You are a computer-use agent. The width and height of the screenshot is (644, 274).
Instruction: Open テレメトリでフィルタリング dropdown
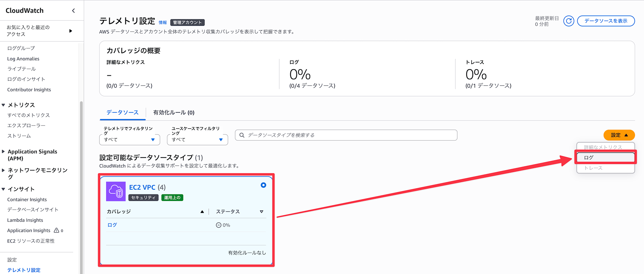130,140
